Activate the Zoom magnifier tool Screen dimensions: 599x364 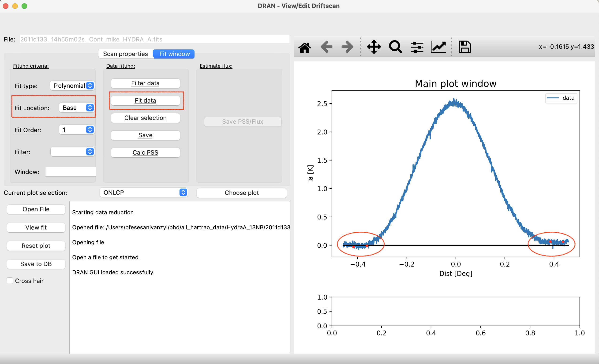[396, 47]
